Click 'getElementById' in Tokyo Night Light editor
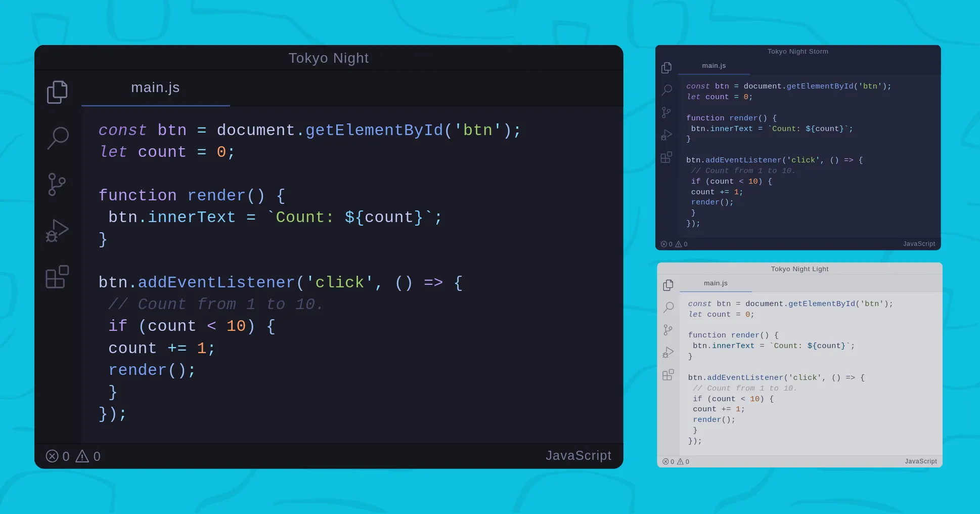This screenshot has height=514, width=980. tap(822, 304)
